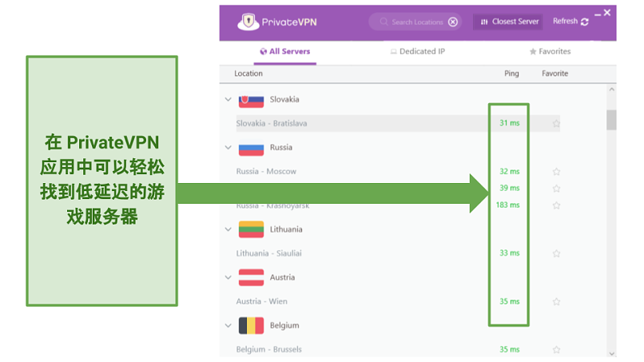Open the Favorites tab
This screenshot has height=362, width=644.
click(x=550, y=52)
